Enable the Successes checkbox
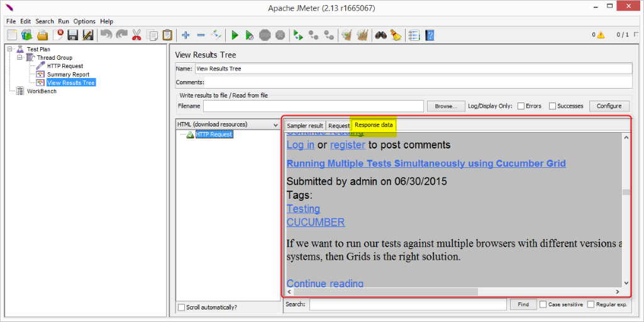This screenshot has height=322, width=644. click(552, 106)
